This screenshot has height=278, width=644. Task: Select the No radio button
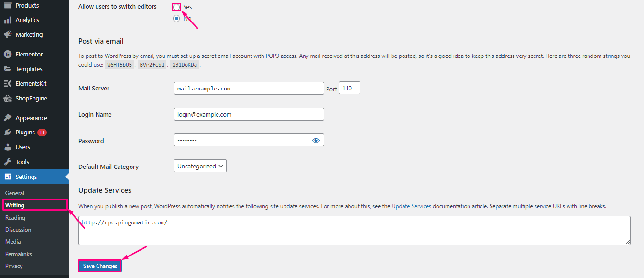click(x=176, y=19)
